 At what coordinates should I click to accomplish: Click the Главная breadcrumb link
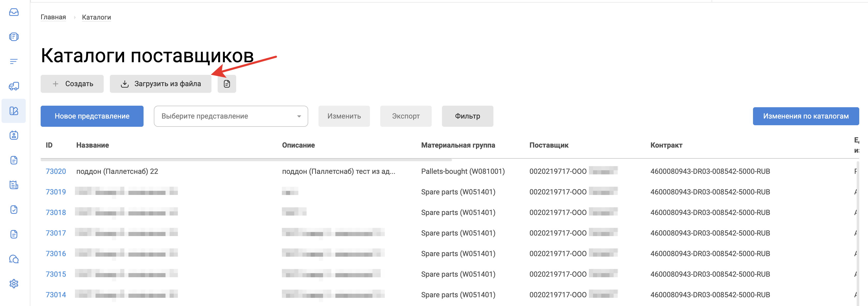53,17
